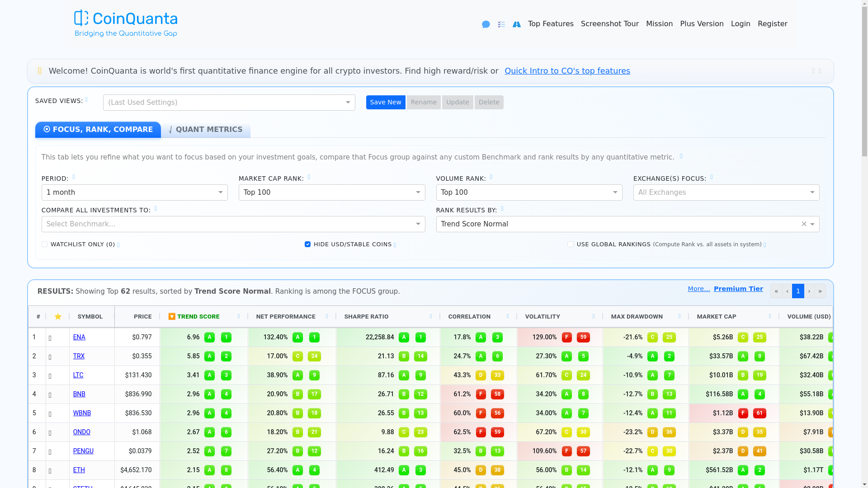Image resolution: width=868 pixels, height=488 pixels.
Task: Click the info icon in Sharpe Ratio header
Action: (x=431, y=317)
